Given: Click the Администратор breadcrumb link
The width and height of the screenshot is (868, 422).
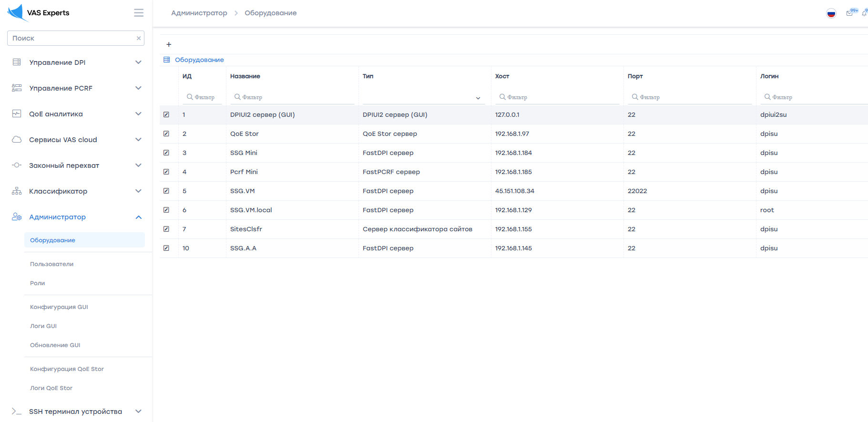Looking at the screenshot, I should click(x=199, y=13).
